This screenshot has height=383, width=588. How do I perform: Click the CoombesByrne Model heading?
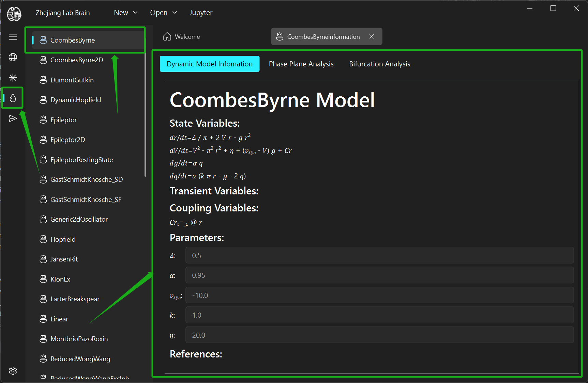(x=272, y=100)
